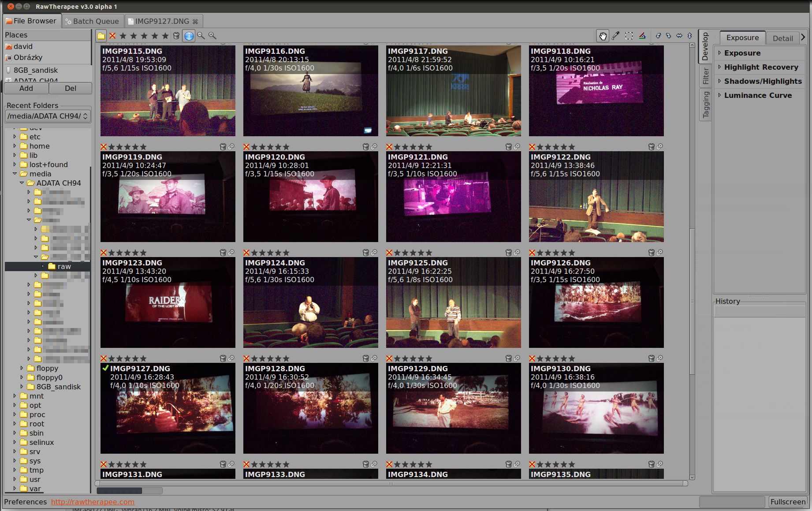Viewport: 812px width, 511px height.
Task: Click the gears queue icon above IMGP9128.DNG
Action: 374,358
